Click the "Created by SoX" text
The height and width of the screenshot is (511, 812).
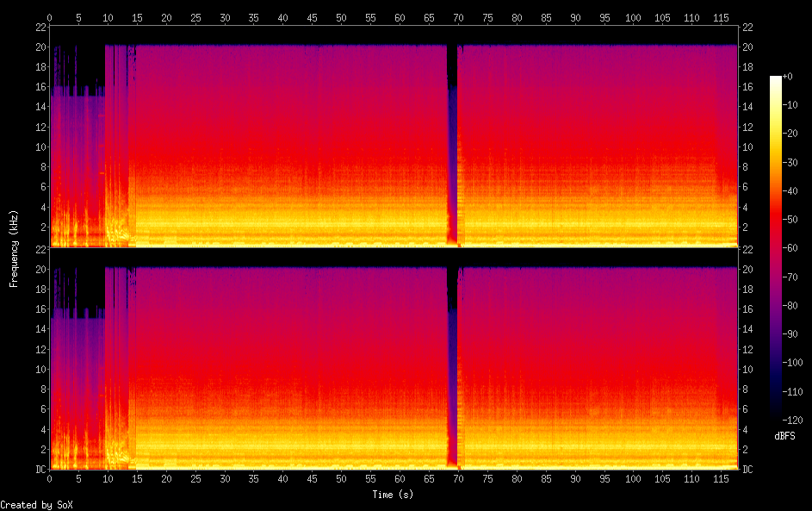[35, 504]
